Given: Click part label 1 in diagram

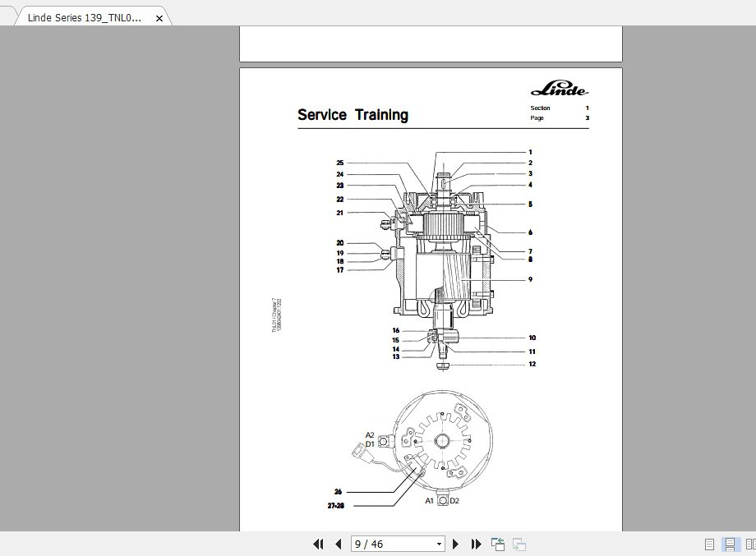Looking at the screenshot, I should (x=530, y=152).
